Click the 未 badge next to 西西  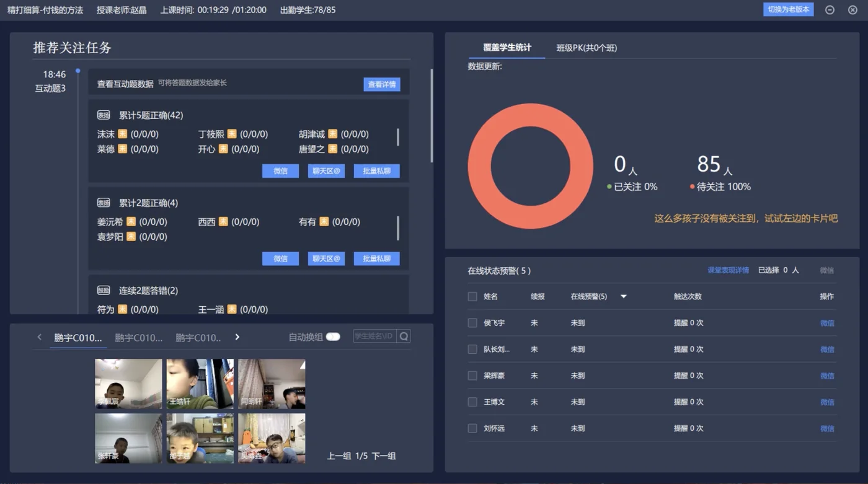[x=223, y=221]
